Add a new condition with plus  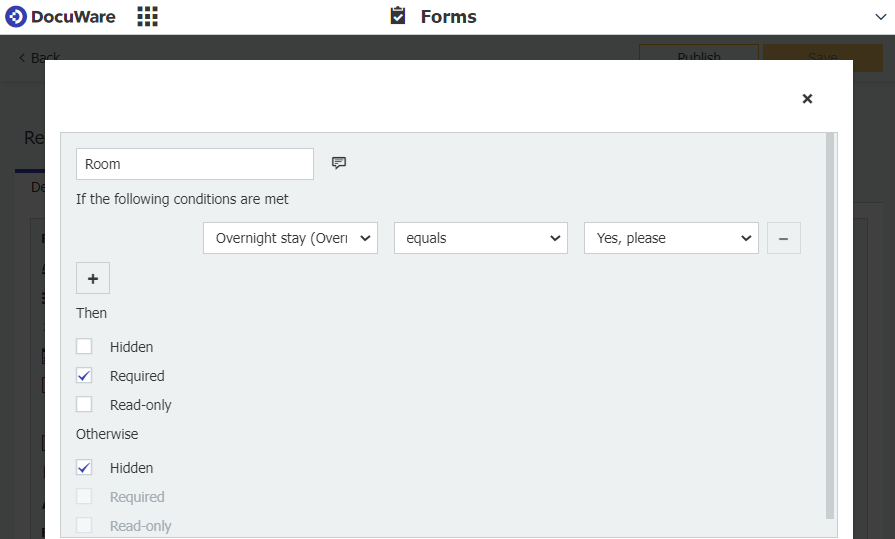pyautogui.click(x=93, y=278)
